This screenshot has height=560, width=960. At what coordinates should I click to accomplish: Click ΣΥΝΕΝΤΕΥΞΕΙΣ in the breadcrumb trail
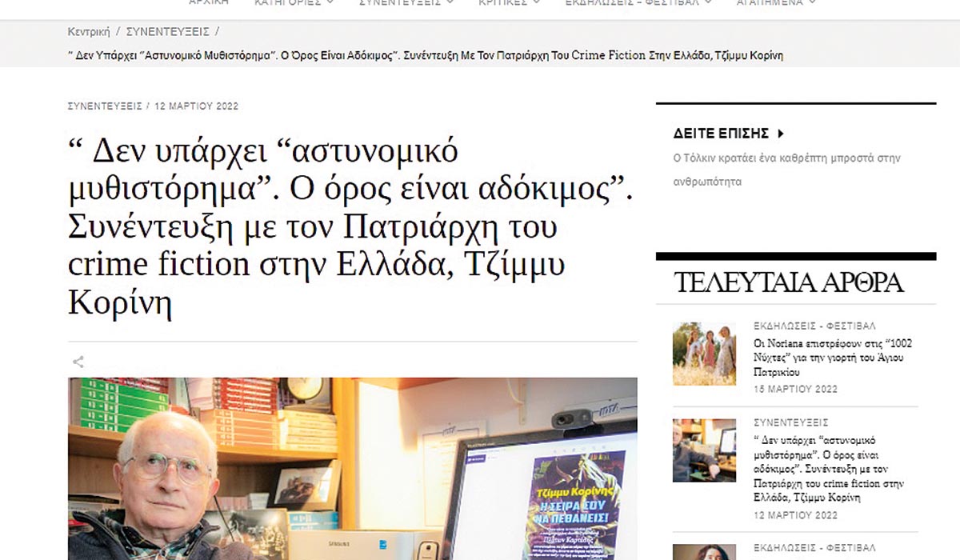pos(168,31)
